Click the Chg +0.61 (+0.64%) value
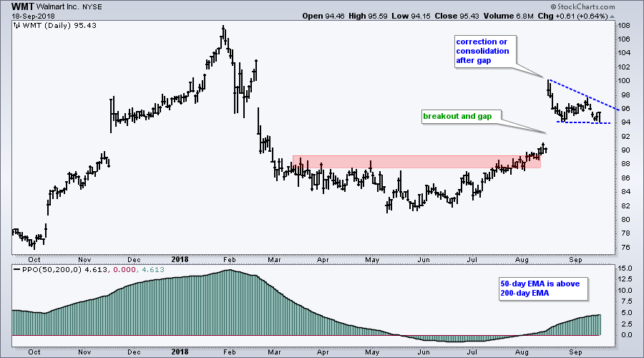Image resolution: width=644 pixels, height=358 pixels. [572, 16]
